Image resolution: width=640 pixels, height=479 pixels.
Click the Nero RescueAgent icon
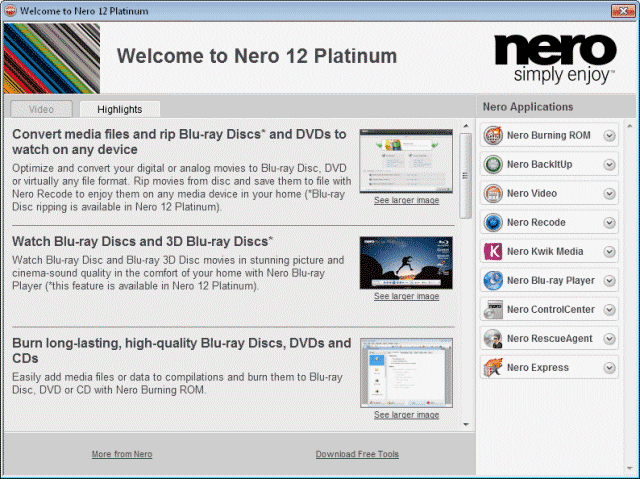pyautogui.click(x=493, y=338)
